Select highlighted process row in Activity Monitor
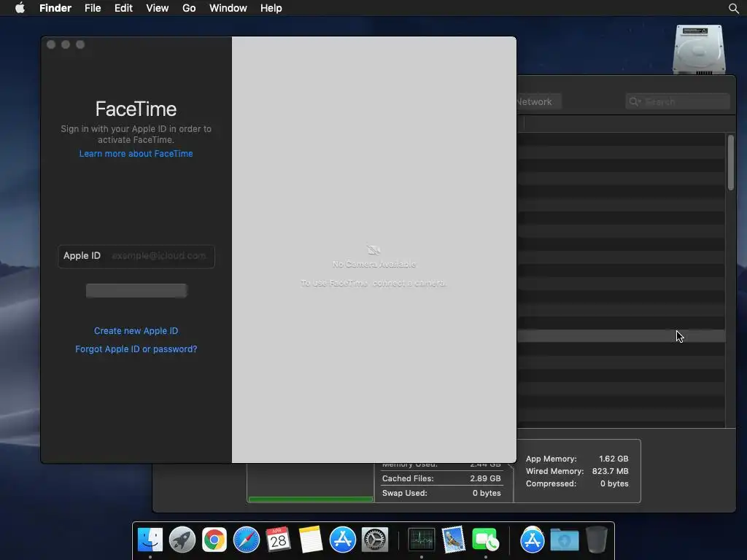This screenshot has width=747, height=560. pyautogui.click(x=622, y=336)
